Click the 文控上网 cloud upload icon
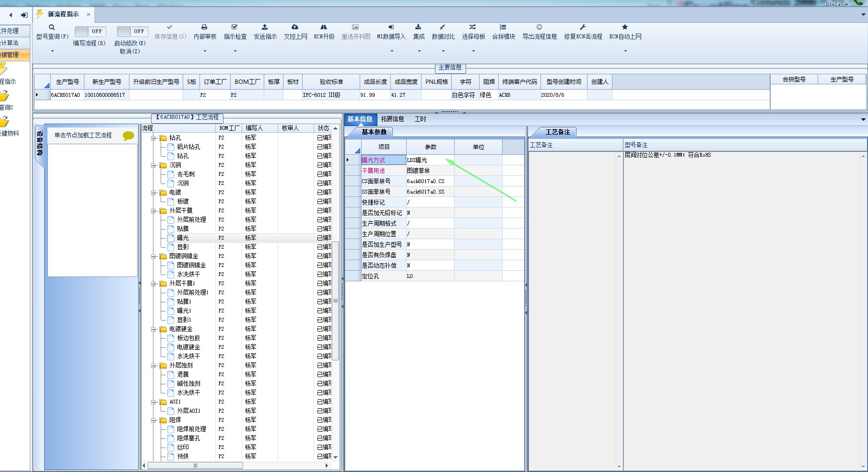Image resolution: width=868 pixels, height=472 pixels. pos(295,27)
